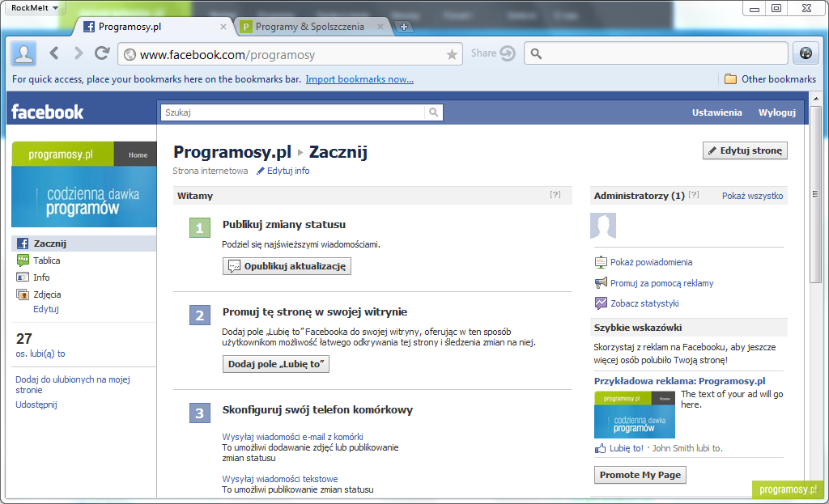Reload the page with the refresh icon
Image resolution: width=829 pixels, height=504 pixels.
pyautogui.click(x=102, y=53)
